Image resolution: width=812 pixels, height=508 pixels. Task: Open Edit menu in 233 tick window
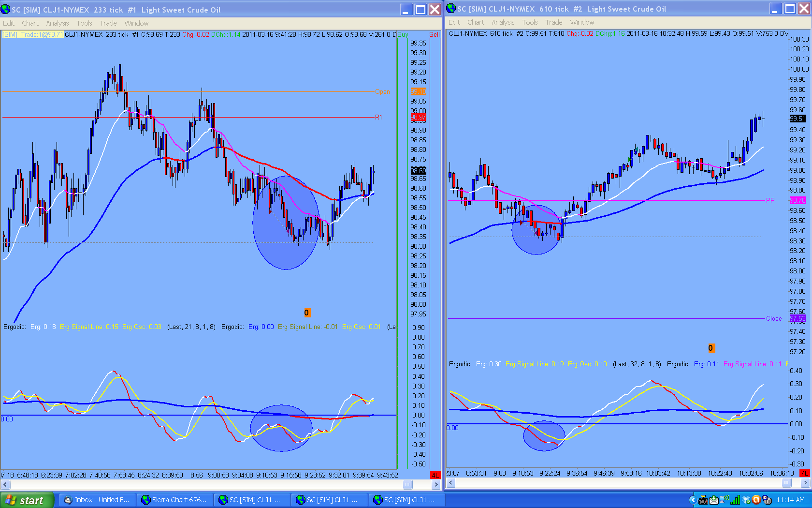tap(9, 23)
